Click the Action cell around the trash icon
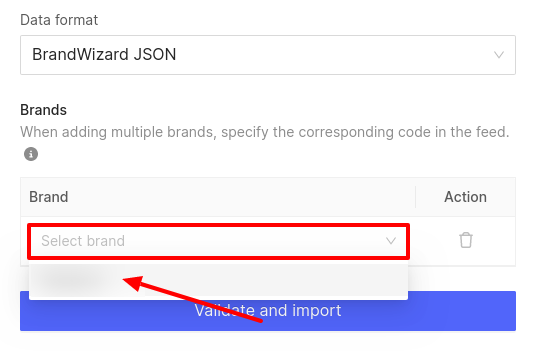This screenshot has width=538, height=362. point(466,241)
